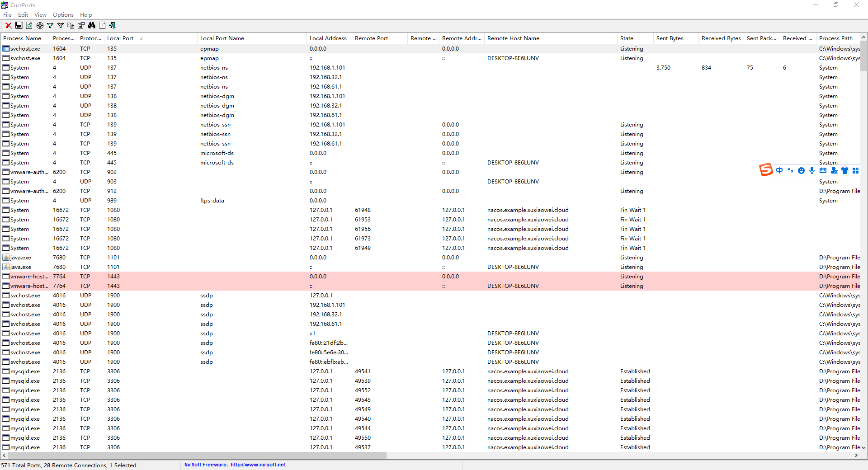The width and height of the screenshot is (868, 470).
Task: Toggle punctuation mode on Sogou bar
Action: (790, 171)
